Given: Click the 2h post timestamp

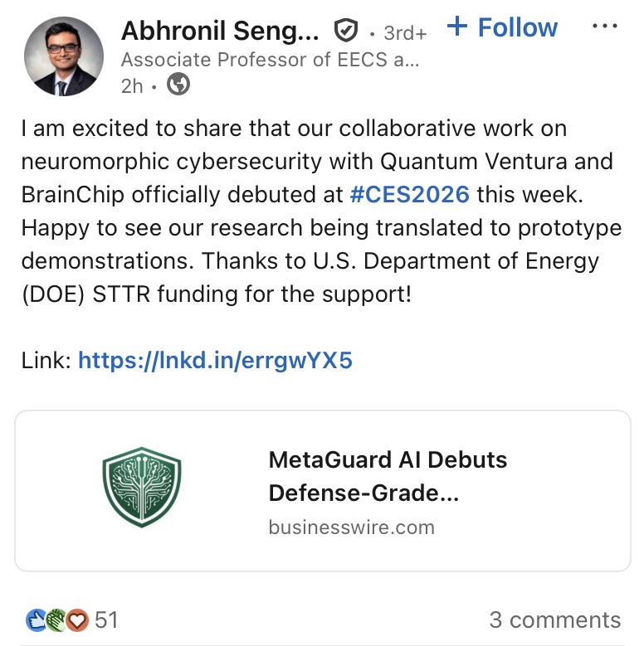Looking at the screenshot, I should pos(132,85).
